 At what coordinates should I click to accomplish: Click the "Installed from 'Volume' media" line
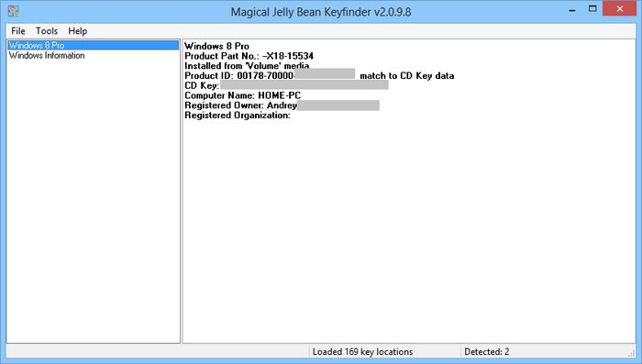(x=247, y=66)
